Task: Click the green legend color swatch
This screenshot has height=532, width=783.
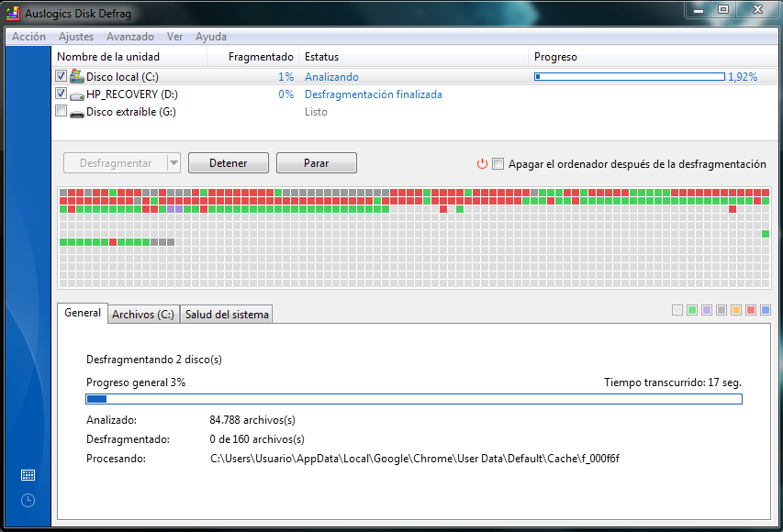Action: point(694,310)
